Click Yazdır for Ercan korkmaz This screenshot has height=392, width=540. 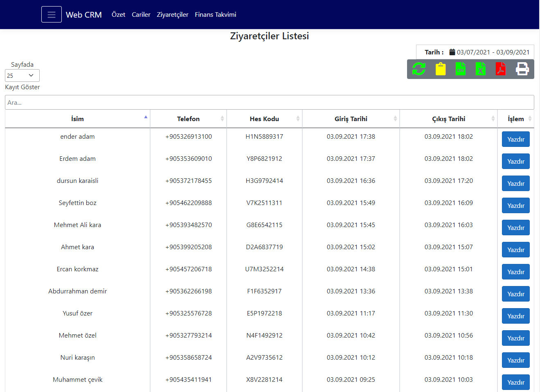point(516,272)
